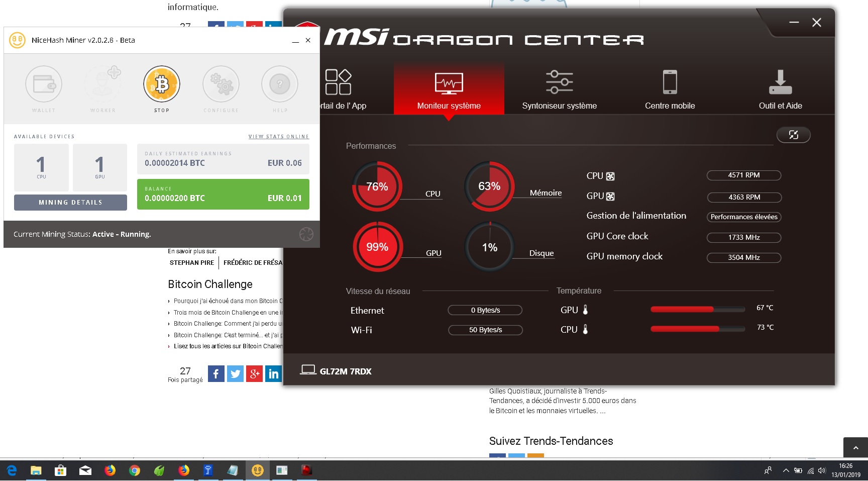
Task: Click the Performances élevées power setting
Action: pyautogui.click(x=744, y=217)
